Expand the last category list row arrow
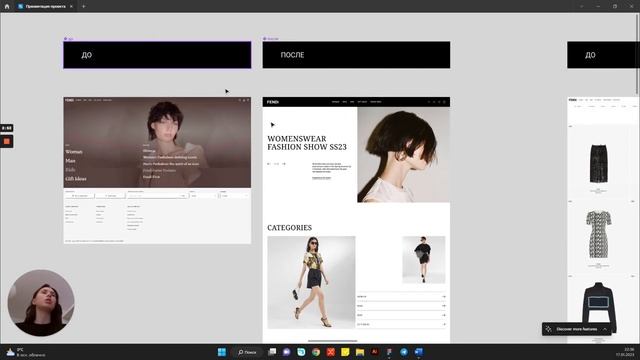This screenshot has height=360, width=640. pyautogui.click(x=444, y=324)
